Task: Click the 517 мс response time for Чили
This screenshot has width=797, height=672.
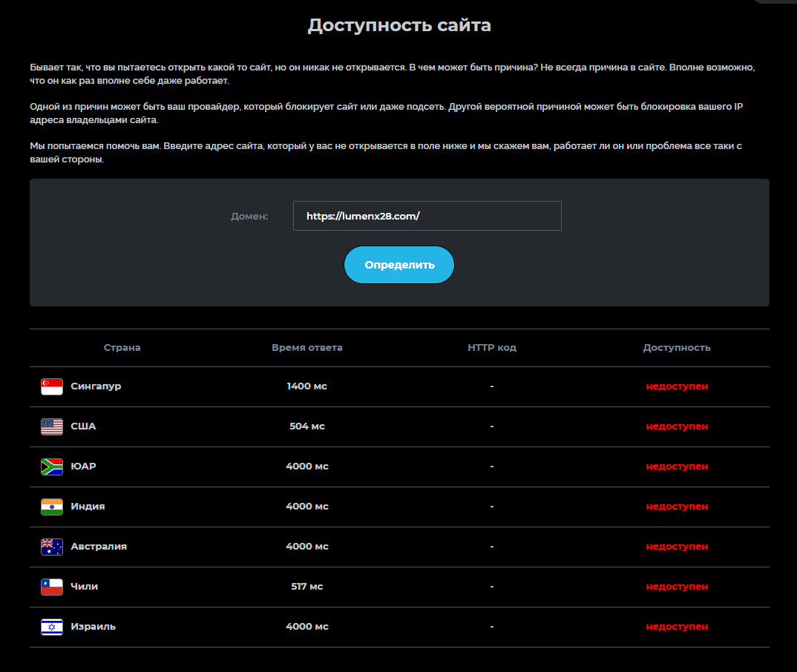Action: coord(307,586)
